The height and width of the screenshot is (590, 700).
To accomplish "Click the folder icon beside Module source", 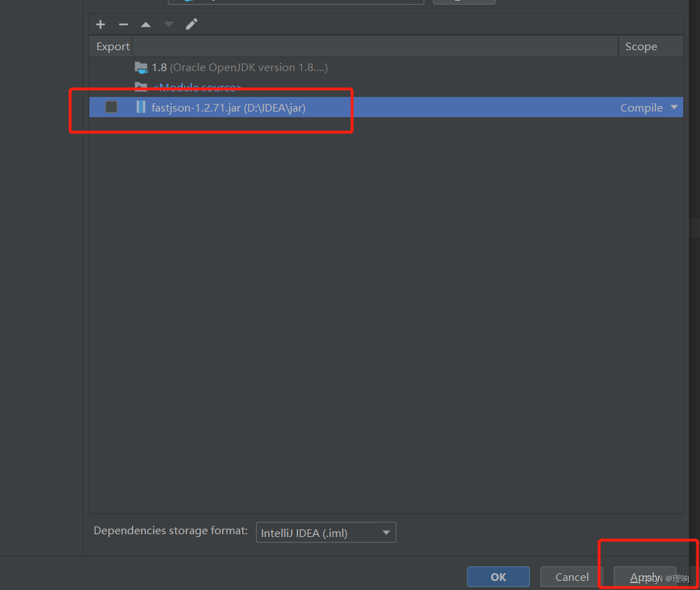I will (140, 87).
